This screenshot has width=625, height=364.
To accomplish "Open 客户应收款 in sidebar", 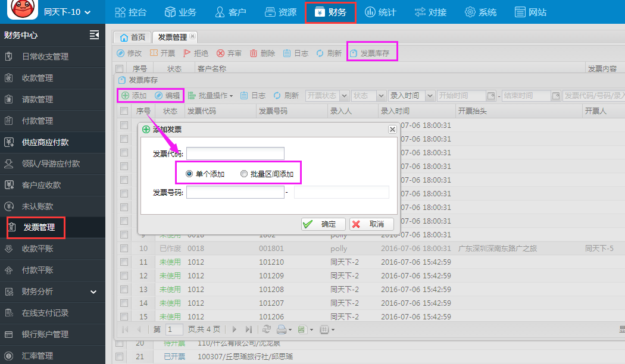I will point(52,185).
